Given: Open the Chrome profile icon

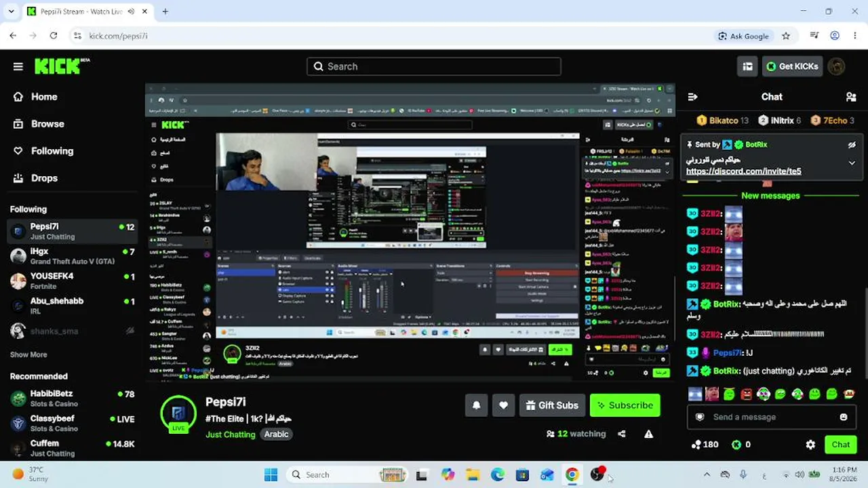Looking at the screenshot, I should point(835,36).
